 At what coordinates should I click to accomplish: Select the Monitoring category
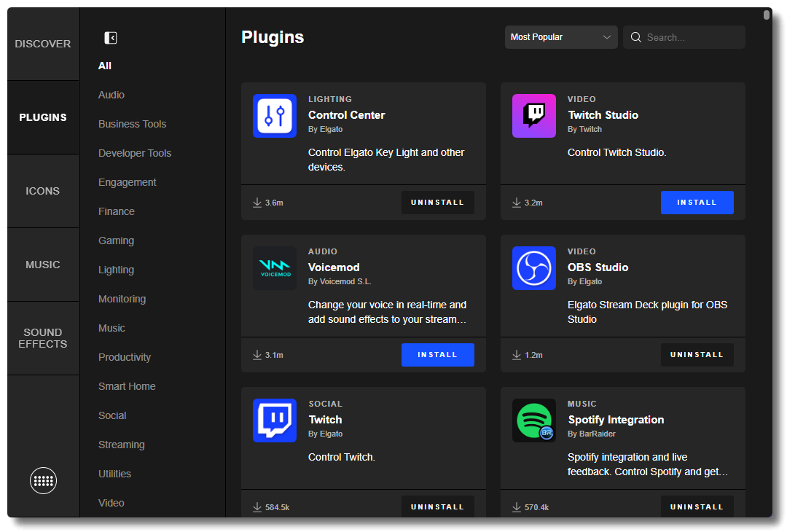coord(122,299)
